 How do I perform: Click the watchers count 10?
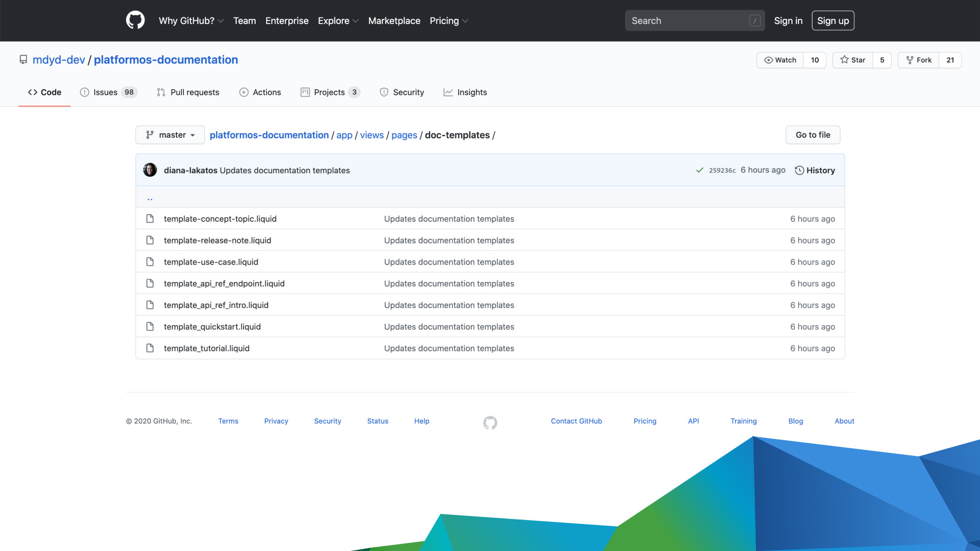815,60
